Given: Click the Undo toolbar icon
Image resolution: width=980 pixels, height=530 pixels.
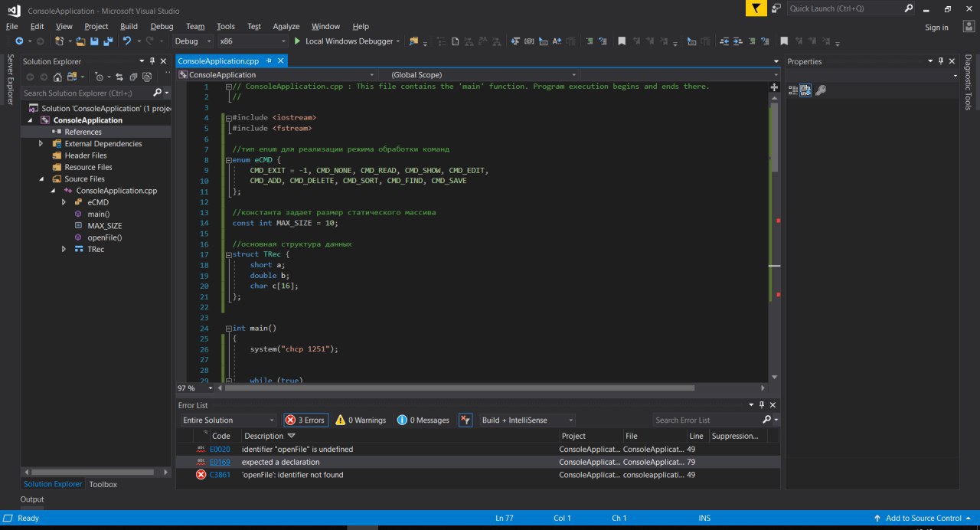Looking at the screenshot, I should click(126, 41).
